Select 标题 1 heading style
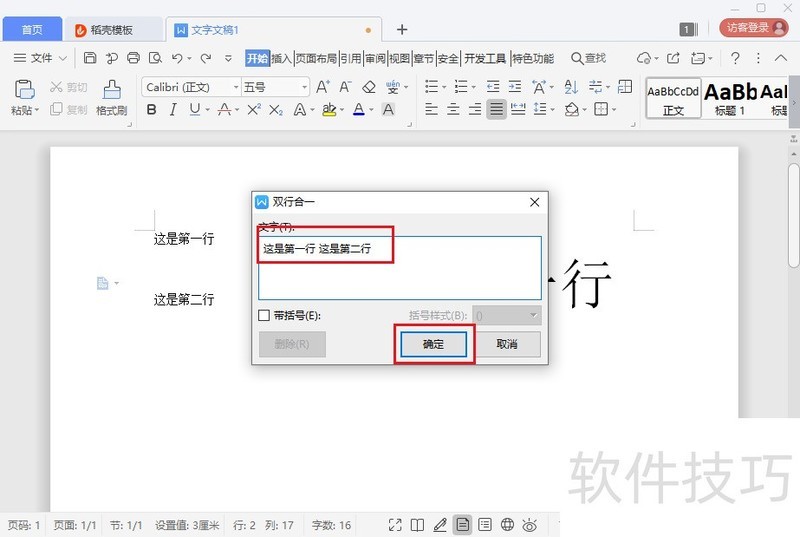This screenshot has height=537, width=800. 730,98
